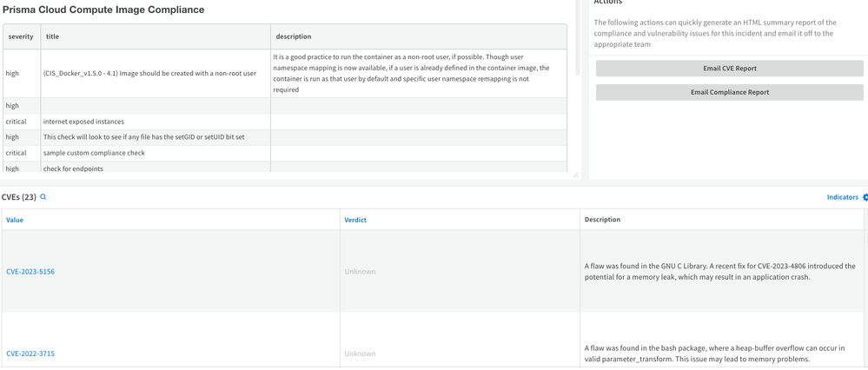868x370 pixels.
Task: Follow the Indicators link
Action: [x=842, y=197]
